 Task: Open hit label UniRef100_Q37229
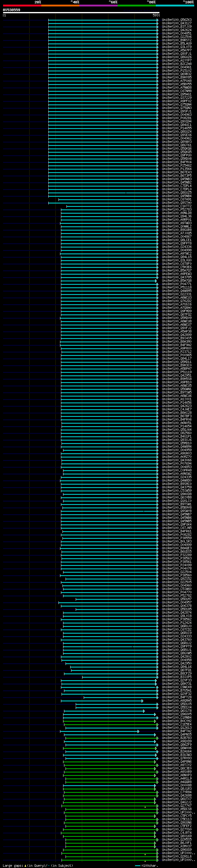[177, 98]
